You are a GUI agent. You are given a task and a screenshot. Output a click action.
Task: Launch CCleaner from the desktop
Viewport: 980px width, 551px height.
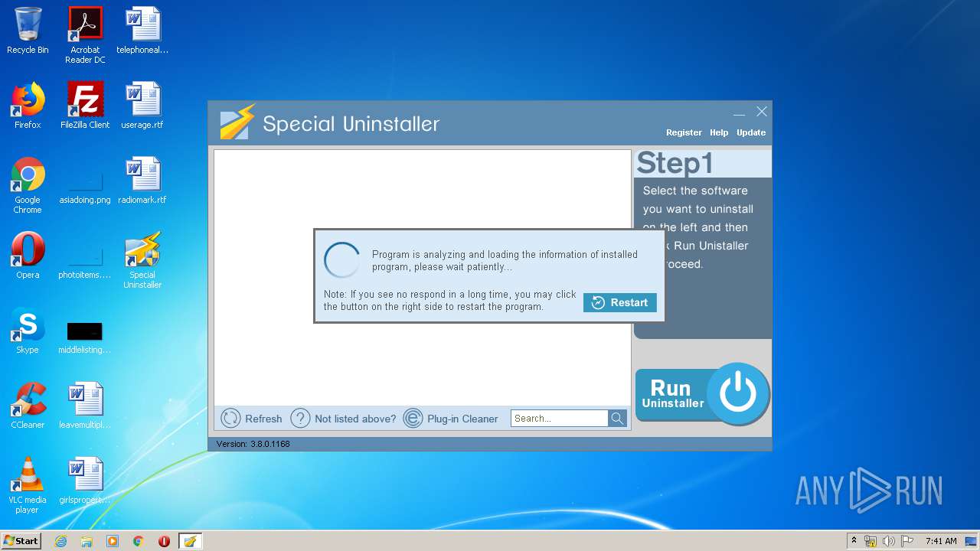coord(28,406)
